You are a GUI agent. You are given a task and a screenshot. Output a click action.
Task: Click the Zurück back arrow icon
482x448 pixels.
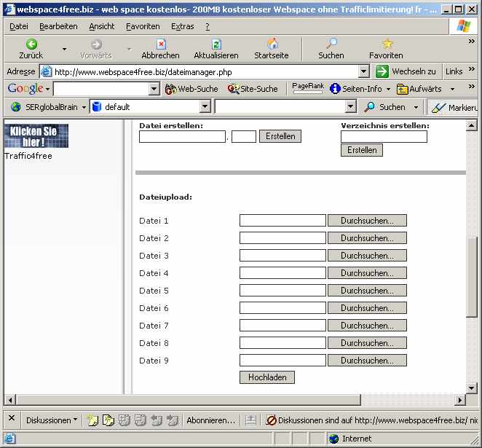tap(31, 44)
